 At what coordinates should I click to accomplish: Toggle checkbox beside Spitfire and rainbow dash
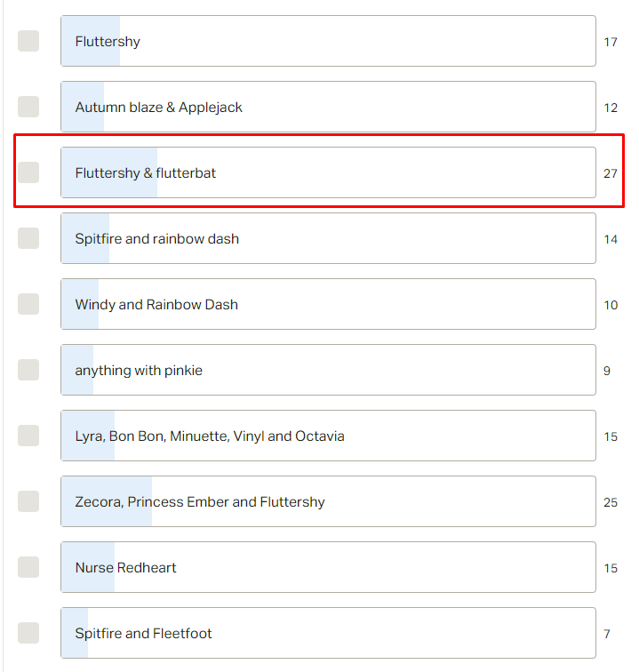point(28,238)
